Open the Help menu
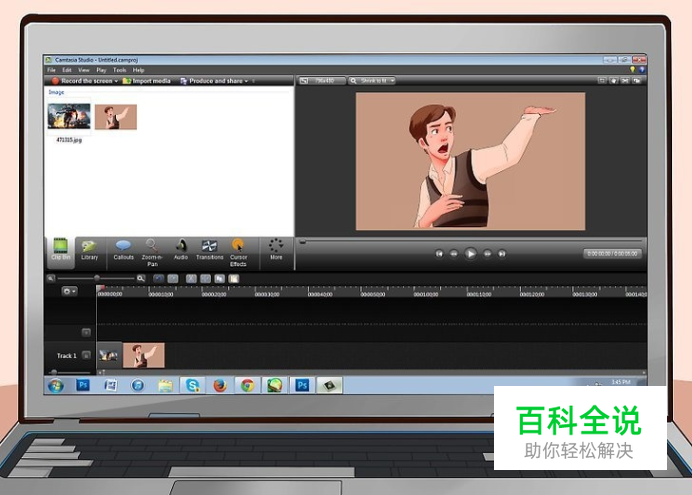 click(139, 70)
